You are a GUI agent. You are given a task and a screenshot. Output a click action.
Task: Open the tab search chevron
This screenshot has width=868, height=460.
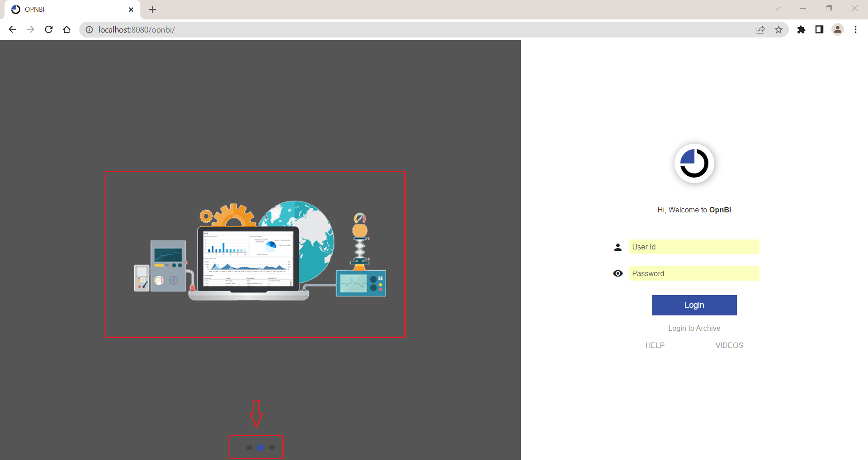(777, 9)
